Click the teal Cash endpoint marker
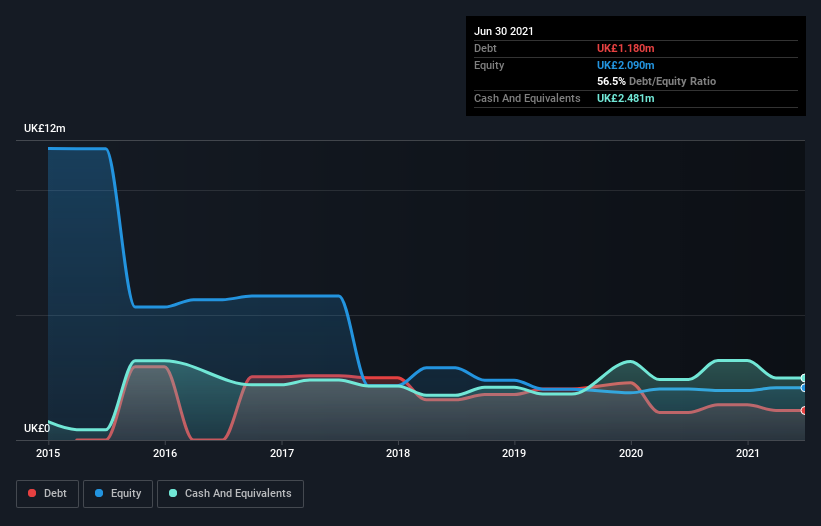The height and width of the screenshot is (526, 821). pyautogui.click(x=804, y=378)
